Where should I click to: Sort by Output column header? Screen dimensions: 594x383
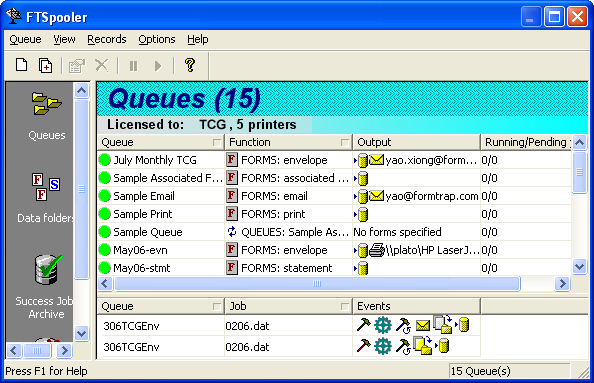417,142
